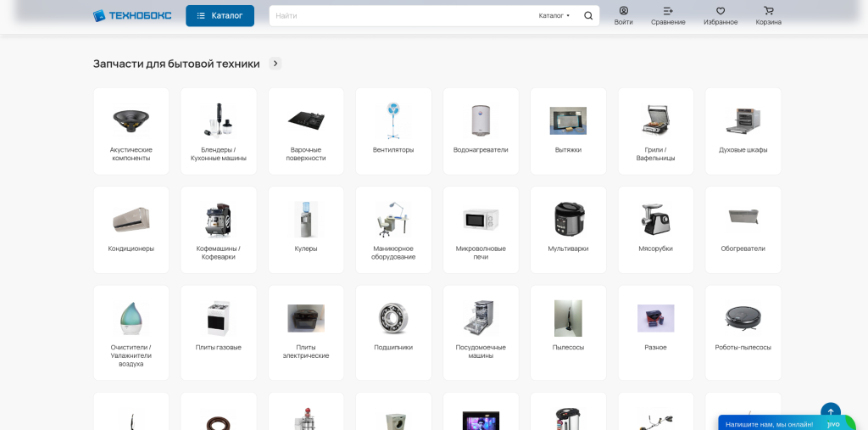Select the Варочные поверхности cooktop image
The height and width of the screenshot is (430, 868).
click(x=306, y=120)
